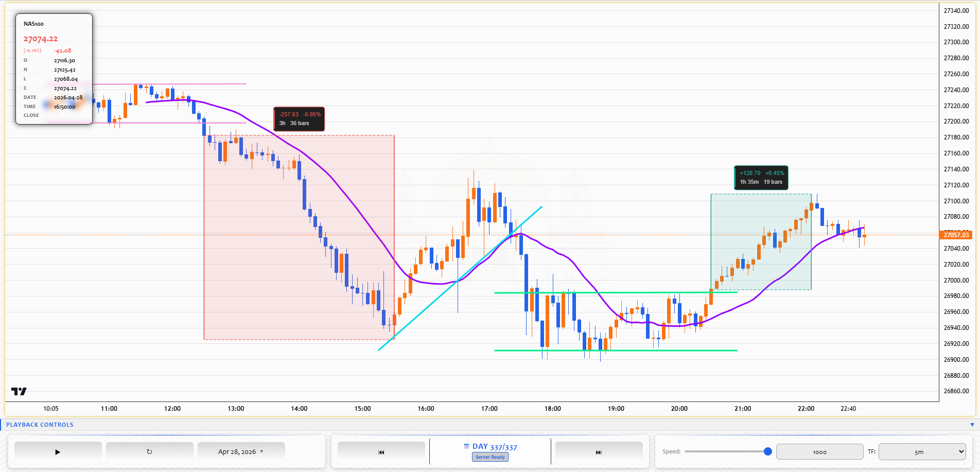This screenshot has width=980, height=472.
Task: Click the speed value field showing 1000
Action: click(x=819, y=452)
